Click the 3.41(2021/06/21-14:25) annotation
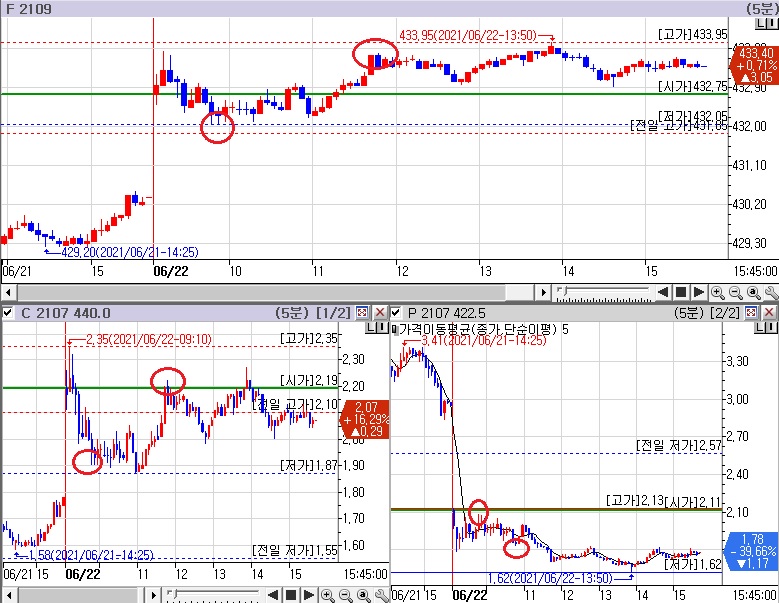Viewport: 779px width, 603px height. (x=484, y=341)
